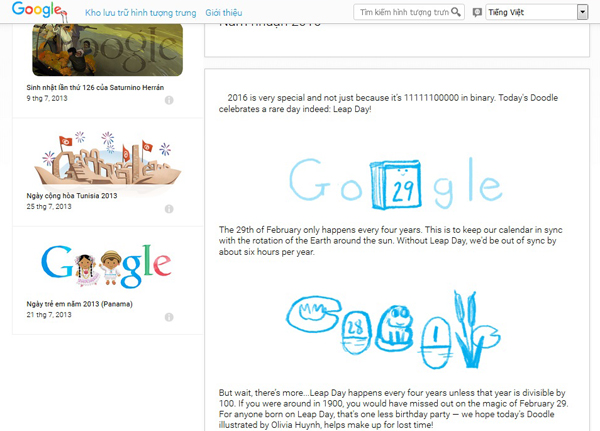
Task: Click paragraph starting 'But wait, there's more'
Action: click(393, 409)
